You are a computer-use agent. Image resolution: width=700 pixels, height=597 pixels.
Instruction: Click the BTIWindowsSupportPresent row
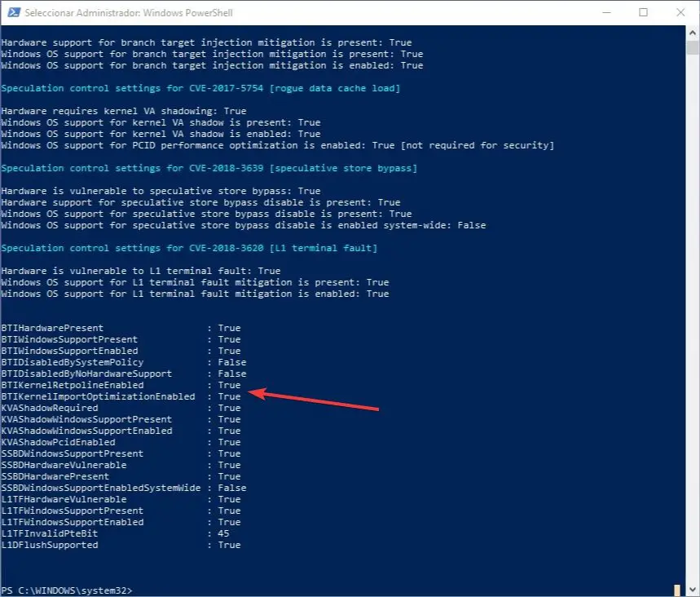click(121, 339)
